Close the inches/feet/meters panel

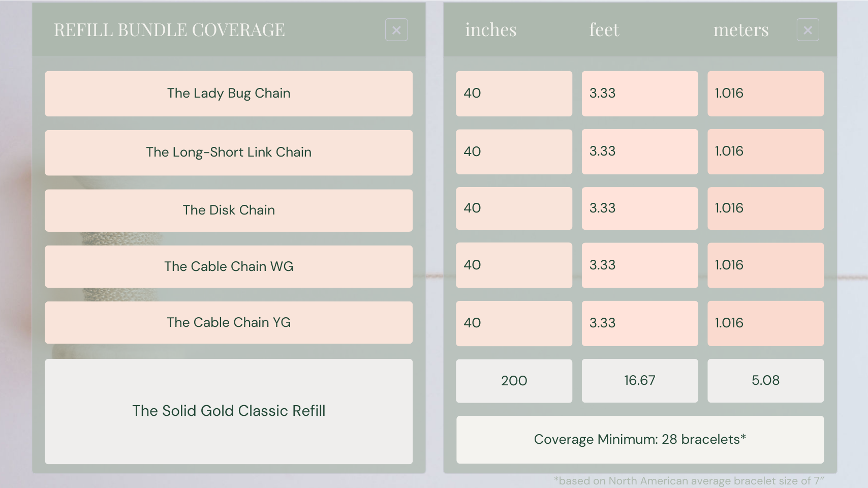point(808,30)
